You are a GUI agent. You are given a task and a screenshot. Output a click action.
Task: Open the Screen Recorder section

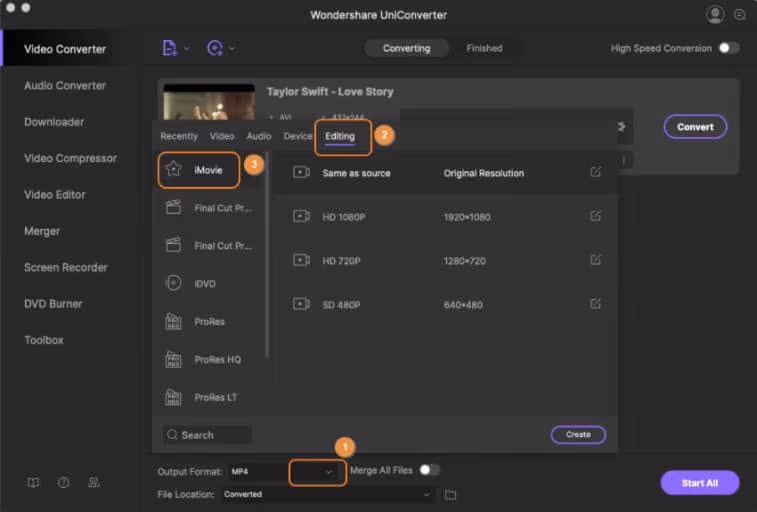point(66,267)
